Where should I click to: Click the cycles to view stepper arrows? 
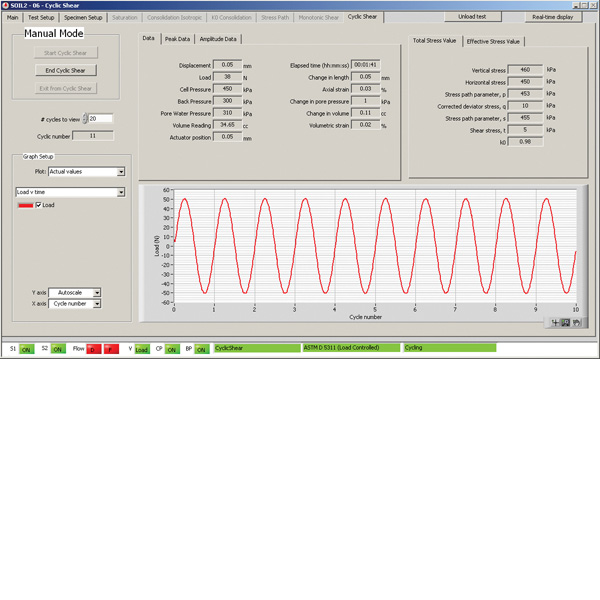click(x=85, y=119)
